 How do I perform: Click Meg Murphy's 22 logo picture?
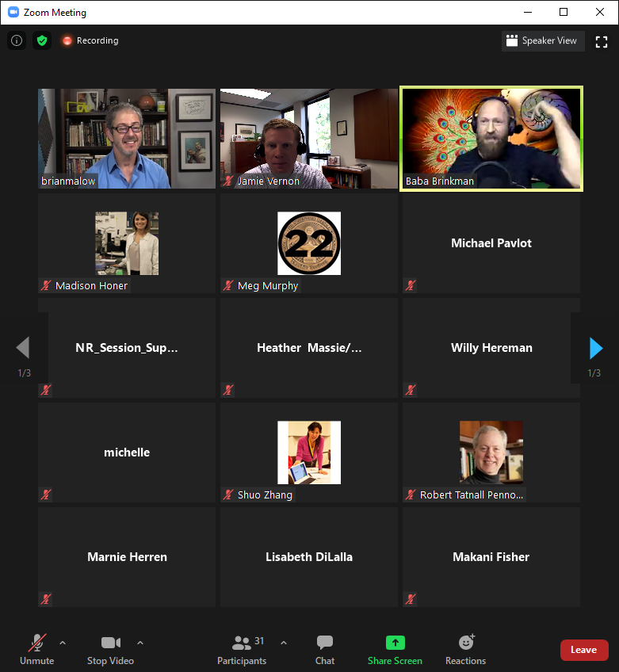[x=309, y=243]
